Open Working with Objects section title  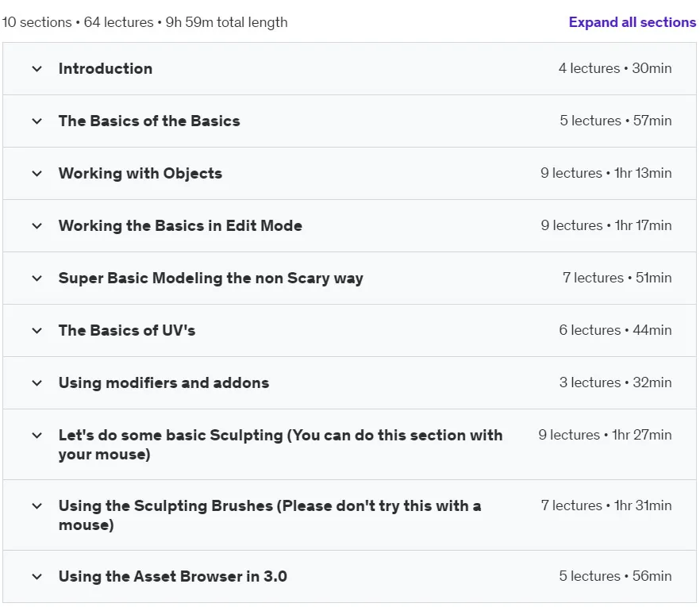coord(140,173)
